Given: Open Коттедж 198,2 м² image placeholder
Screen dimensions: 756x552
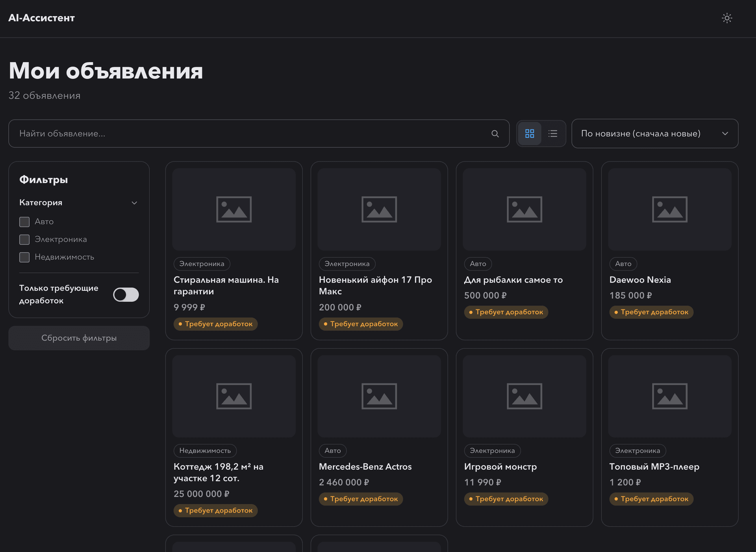Looking at the screenshot, I should [234, 396].
